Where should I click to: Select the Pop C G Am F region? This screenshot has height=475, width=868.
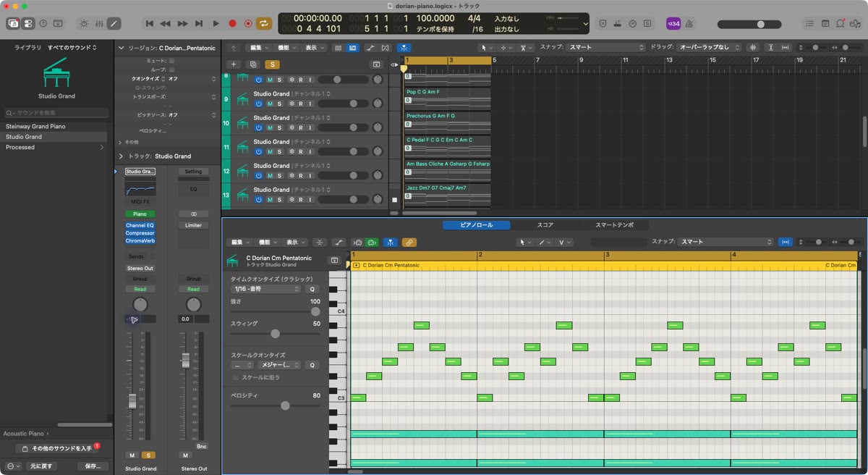[448, 98]
